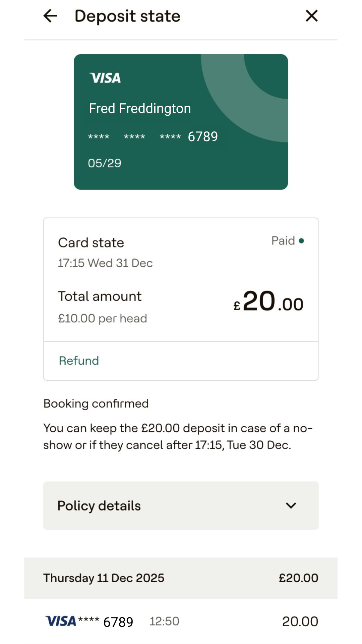The width and height of the screenshot is (362, 644).
Task: Click the VISA logo on the green card
Action: coord(105,78)
